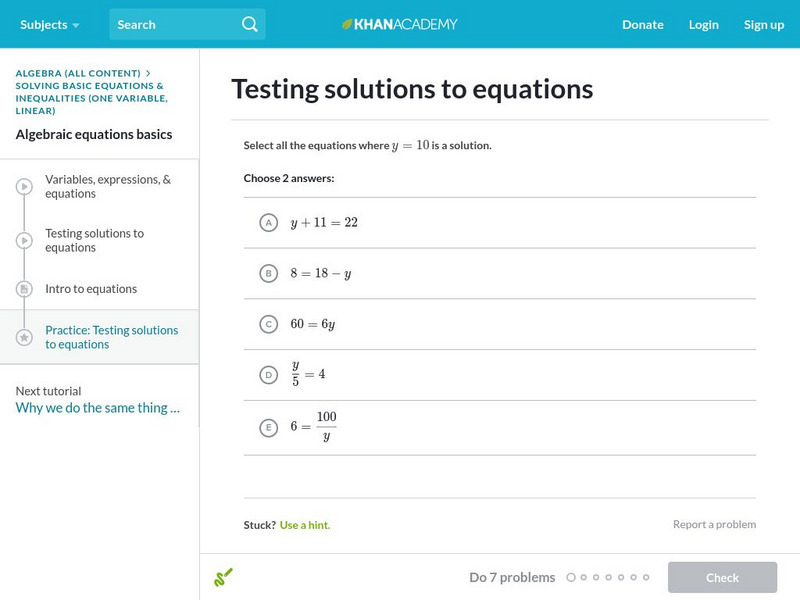The height and width of the screenshot is (600, 800).
Task: Click the Khan Academy logo
Action: pyautogui.click(x=400, y=24)
